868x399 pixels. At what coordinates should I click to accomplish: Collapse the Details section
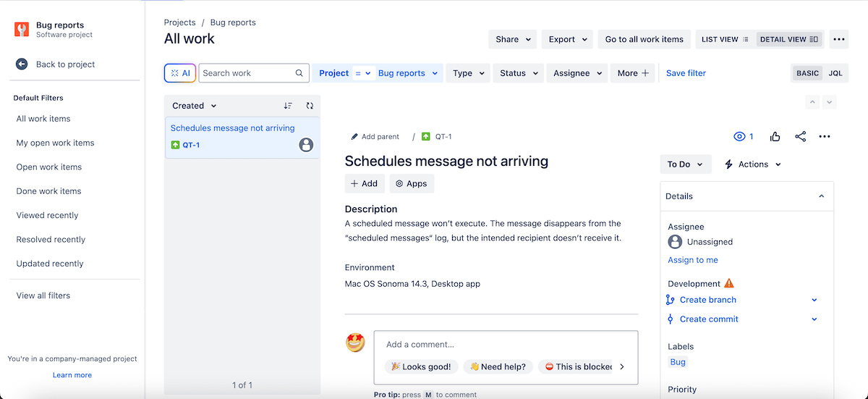[821, 196]
